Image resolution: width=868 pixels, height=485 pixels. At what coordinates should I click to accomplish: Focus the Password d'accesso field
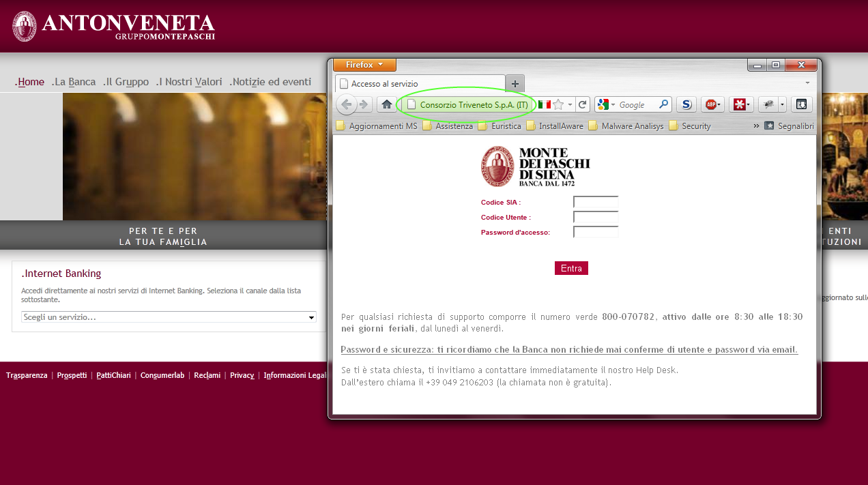596,232
